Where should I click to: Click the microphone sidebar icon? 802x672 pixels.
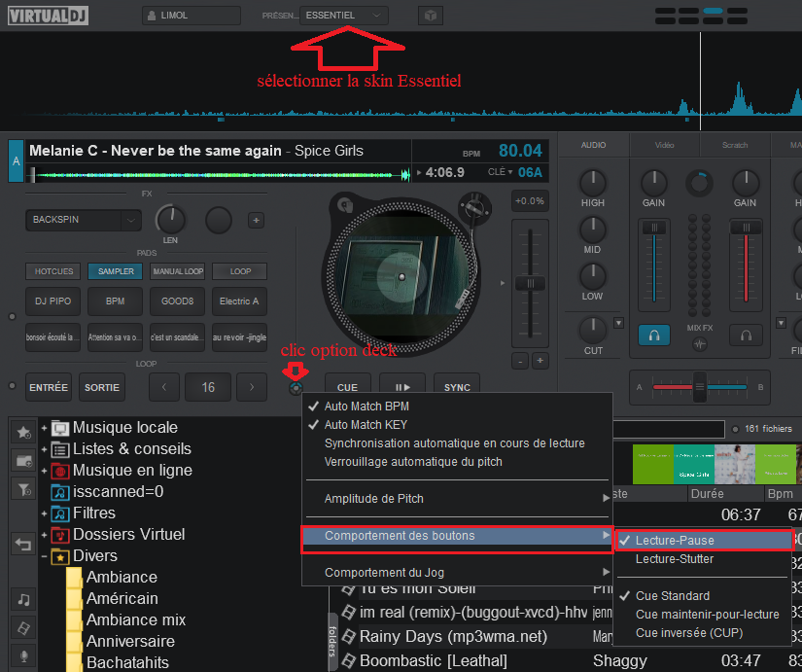(x=22, y=655)
